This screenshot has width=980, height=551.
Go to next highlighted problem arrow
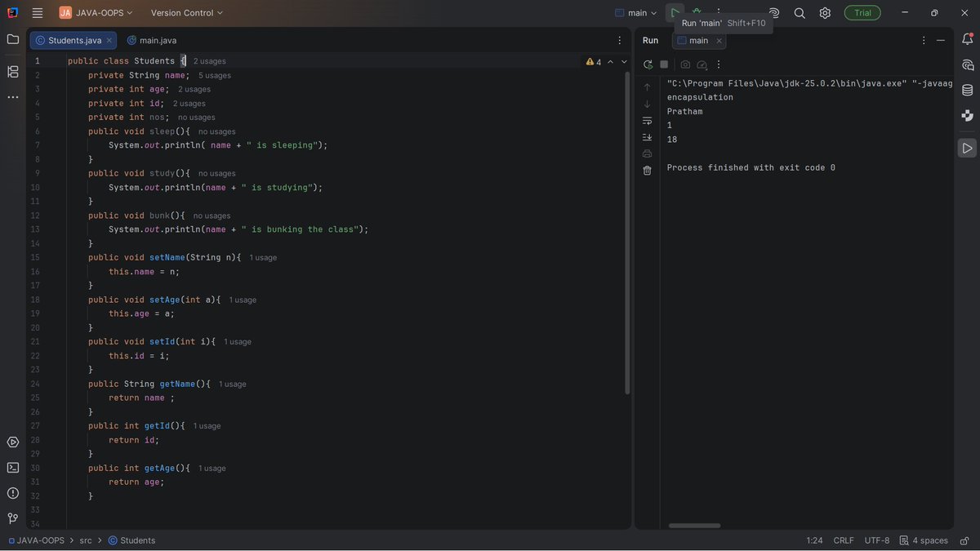624,62
